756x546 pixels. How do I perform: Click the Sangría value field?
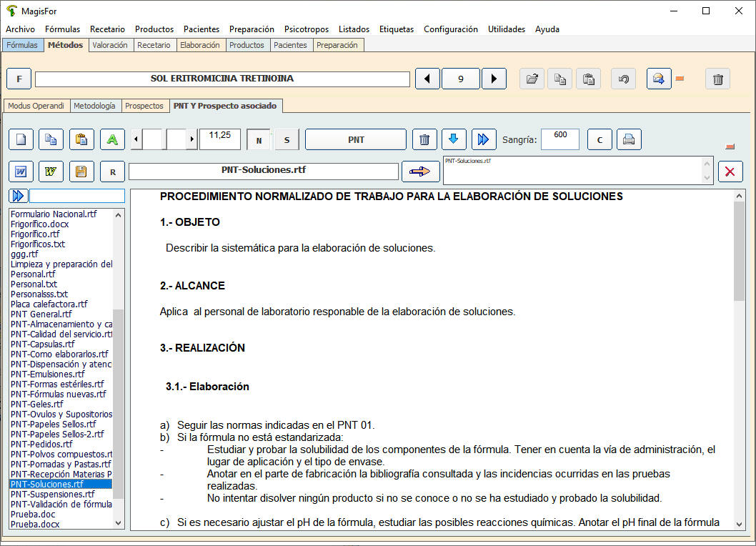coord(560,139)
